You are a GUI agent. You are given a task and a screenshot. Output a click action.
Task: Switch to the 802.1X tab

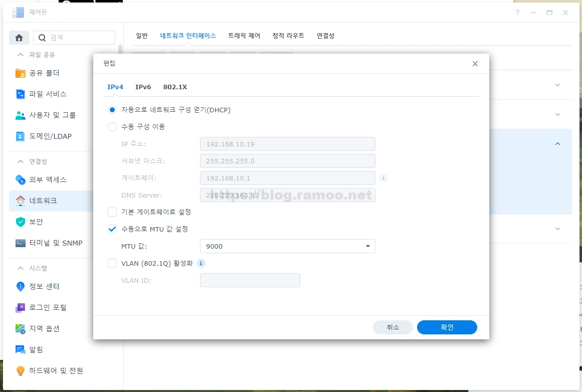pyautogui.click(x=175, y=87)
